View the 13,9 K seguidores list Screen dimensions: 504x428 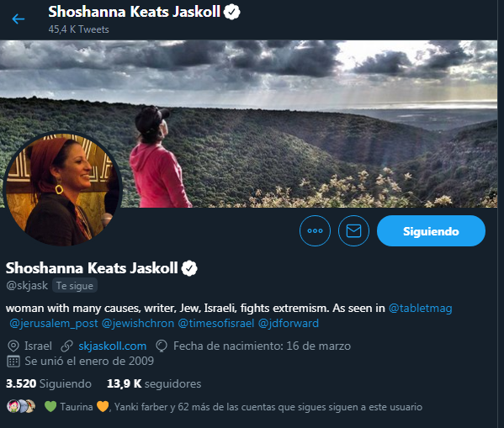(154, 383)
